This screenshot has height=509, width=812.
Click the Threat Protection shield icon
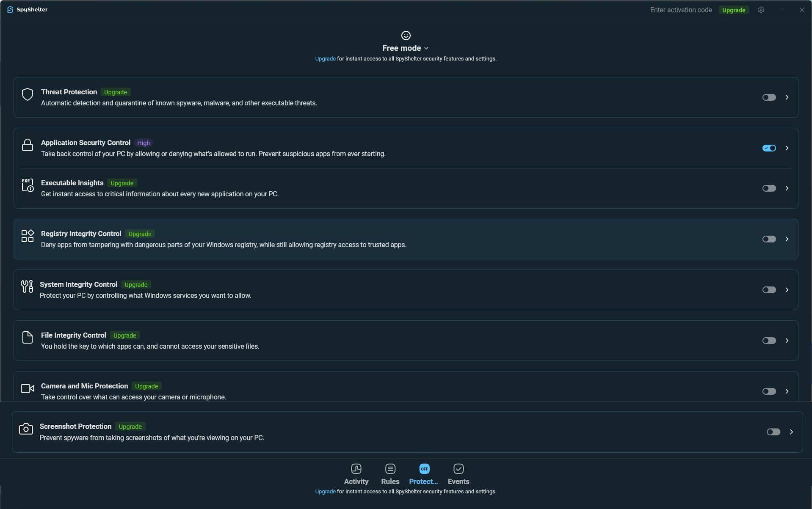28,94
